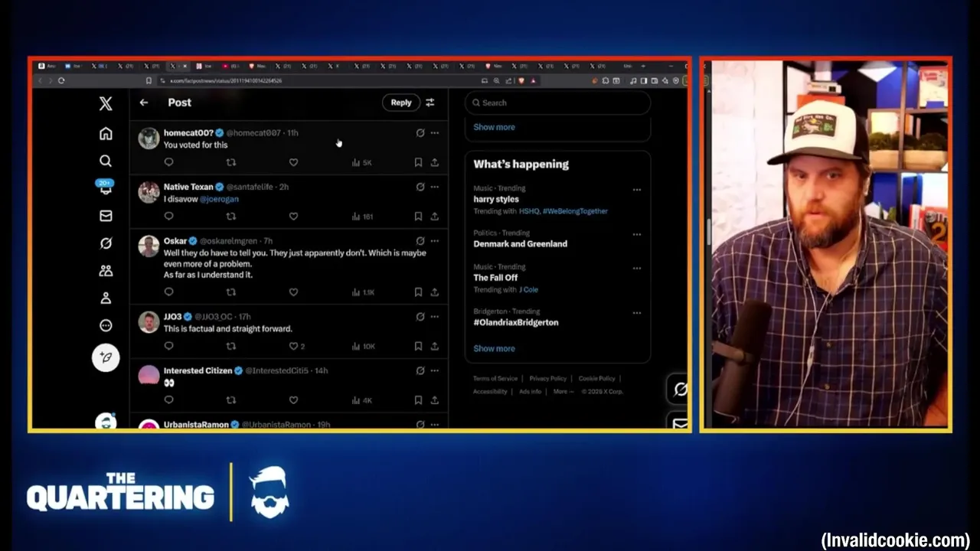Image resolution: width=980 pixels, height=551 pixels.
Task: Like the JJO3 reply with 2 likes
Action: pos(296,347)
